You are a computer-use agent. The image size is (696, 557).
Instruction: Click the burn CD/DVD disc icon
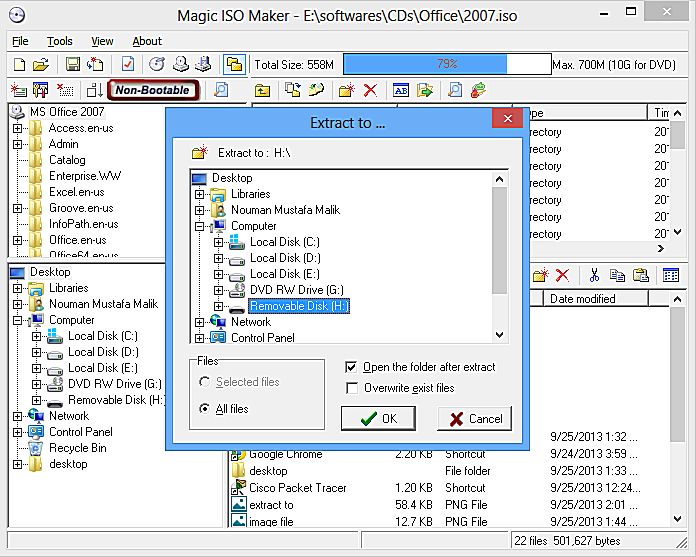tap(157, 65)
